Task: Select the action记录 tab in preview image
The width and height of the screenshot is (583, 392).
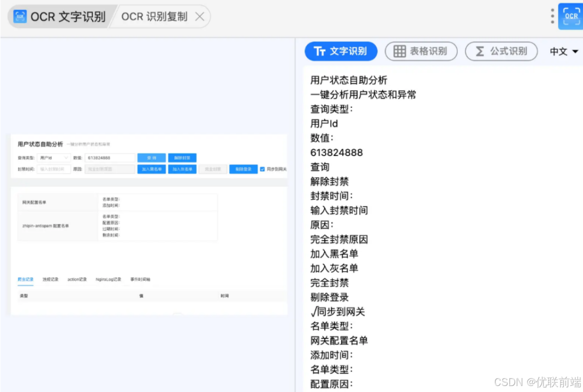Action: 77,280
